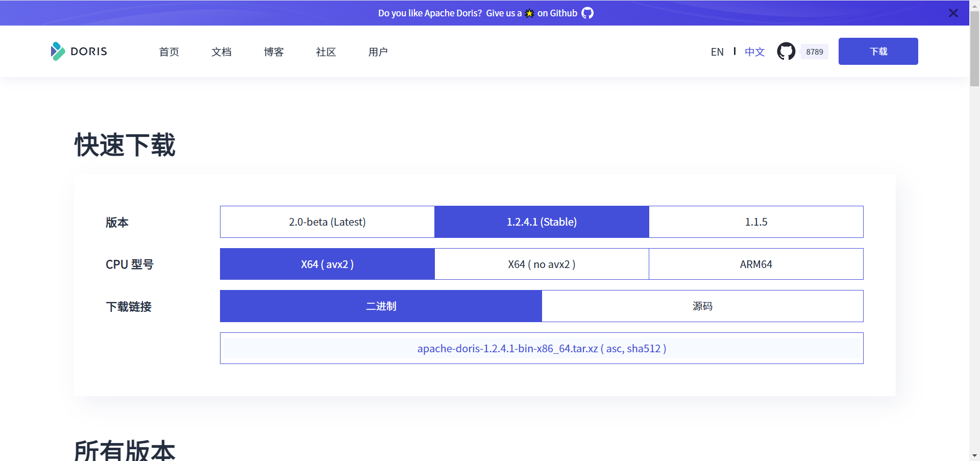Viewport: 980px width, 461px height.
Task: Click the 下载链接 label
Action: pos(129,306)
